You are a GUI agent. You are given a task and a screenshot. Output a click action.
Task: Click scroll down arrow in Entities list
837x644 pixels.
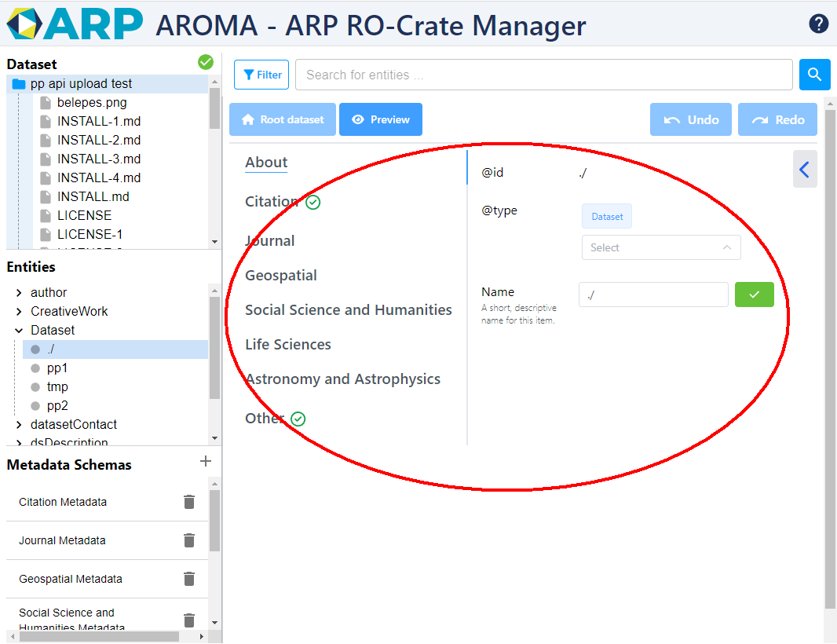214,438
